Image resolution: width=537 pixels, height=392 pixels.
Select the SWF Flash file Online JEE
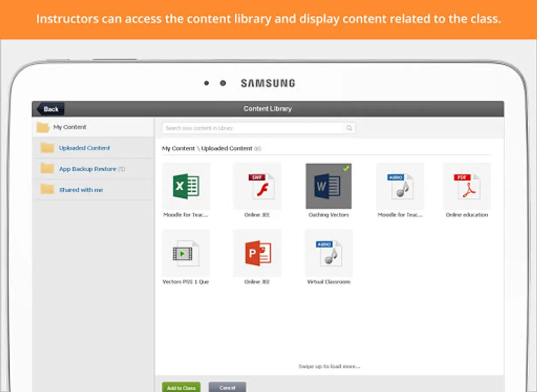point(257,186)
